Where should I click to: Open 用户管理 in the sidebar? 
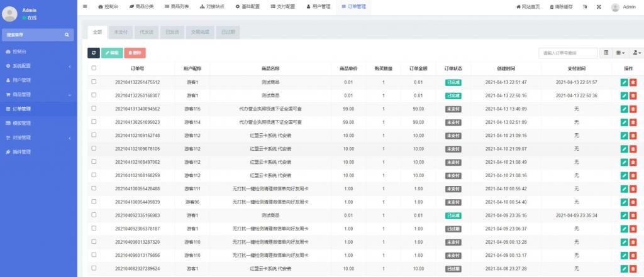click(22, 80)
